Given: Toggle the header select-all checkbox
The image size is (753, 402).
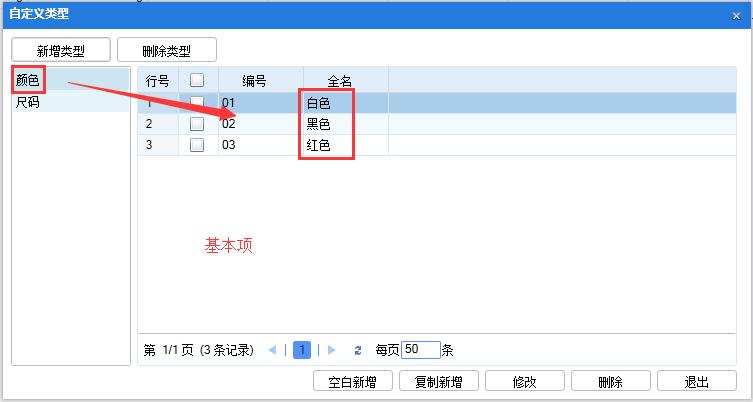Looking at the screenshot, I should pyautogui.click(x=197, y=80).
